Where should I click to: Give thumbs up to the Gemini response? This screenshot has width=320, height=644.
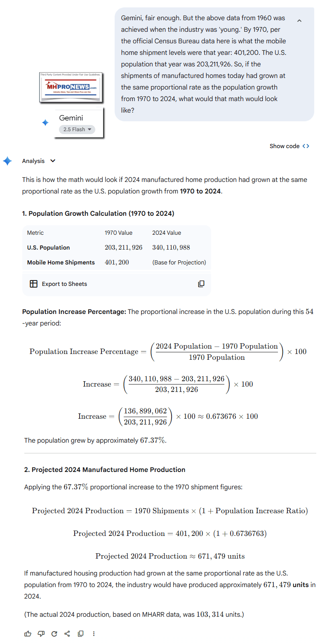coord(28,633)
